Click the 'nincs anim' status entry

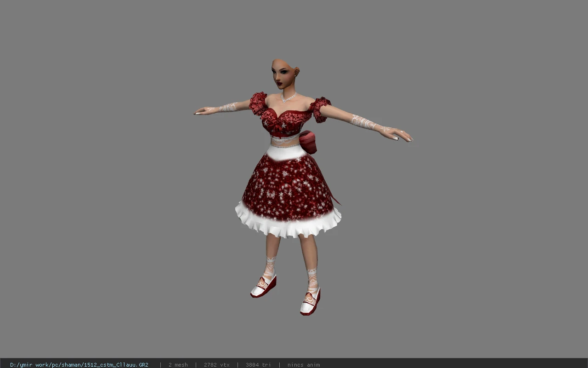pos(304,365)
